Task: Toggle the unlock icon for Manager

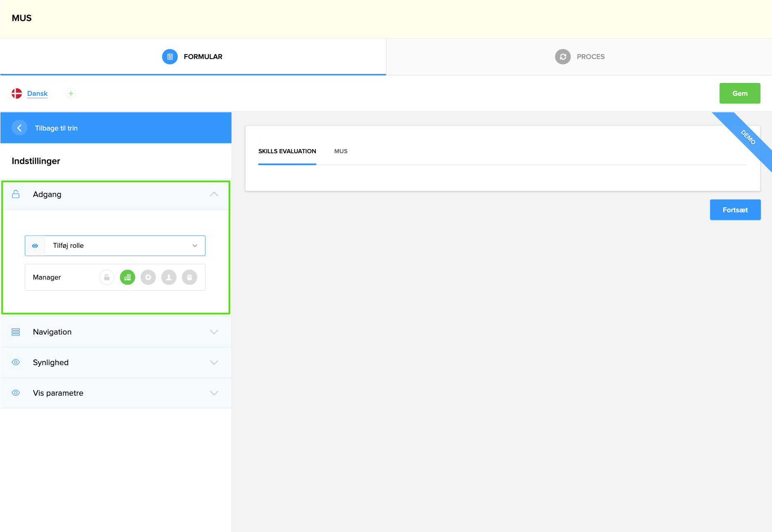Action: click(107, 277)
